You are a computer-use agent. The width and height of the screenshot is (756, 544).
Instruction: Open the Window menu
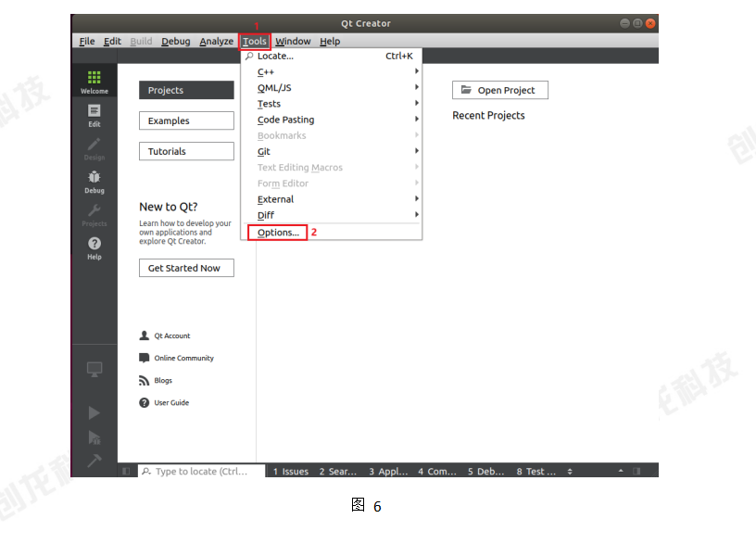coord(293,42)
